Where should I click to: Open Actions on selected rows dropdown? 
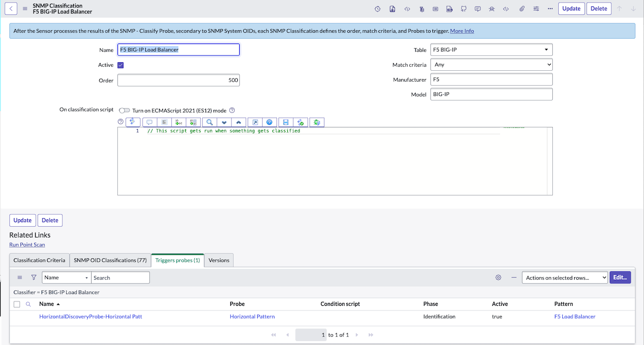pos(565,278)
